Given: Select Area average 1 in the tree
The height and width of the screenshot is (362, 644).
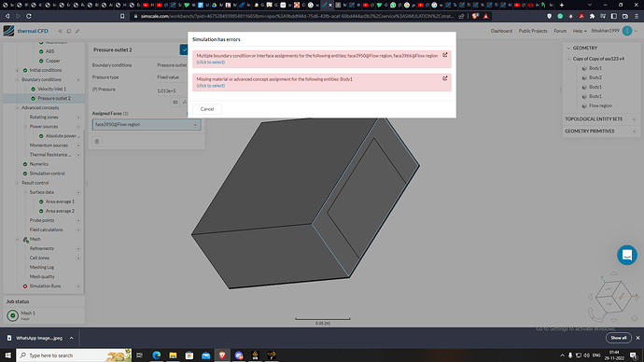Looking at the screenshot, I should click(60, 202).
